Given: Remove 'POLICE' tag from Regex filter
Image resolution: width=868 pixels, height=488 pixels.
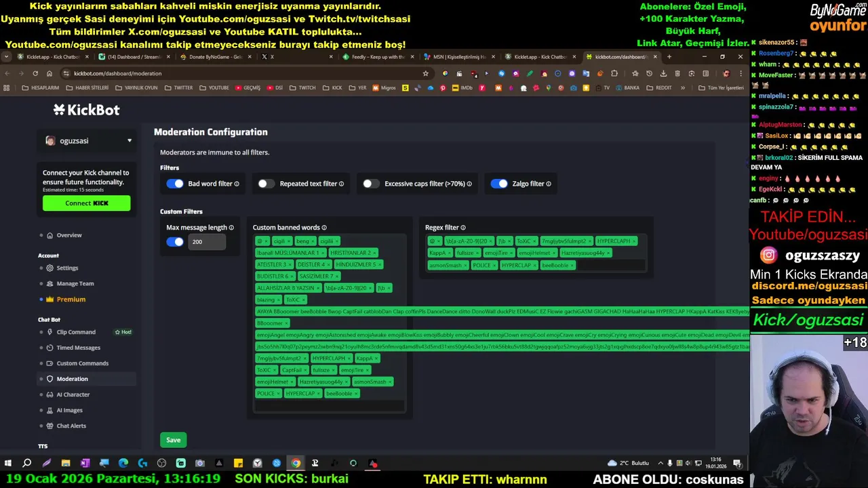Looking at the screenshot, I should 494,266.
